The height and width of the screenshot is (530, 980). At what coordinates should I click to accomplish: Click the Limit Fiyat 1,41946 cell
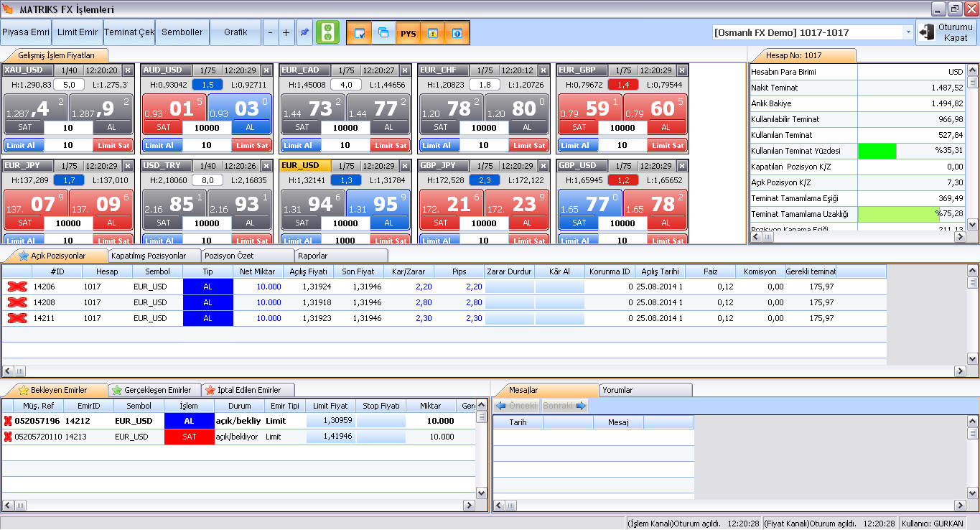[x=330, y=437]
